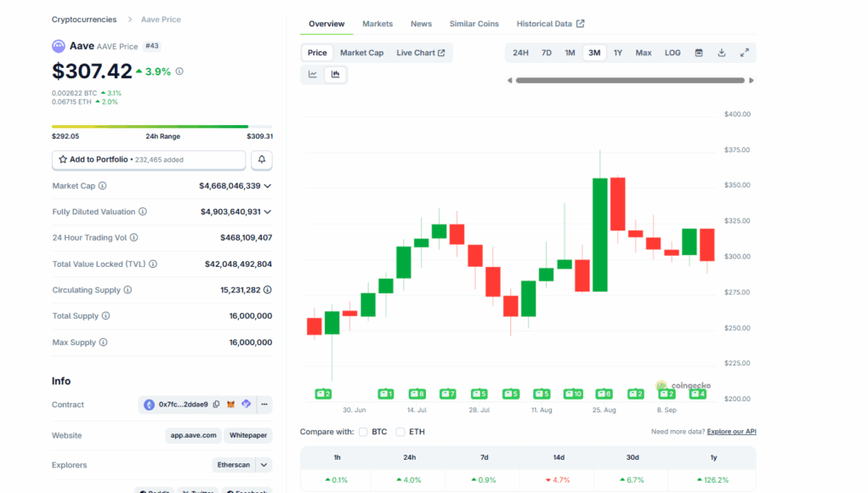Enable the BTC compare checkbox
This screenshot has height=493, width=868.
(363, 432)
